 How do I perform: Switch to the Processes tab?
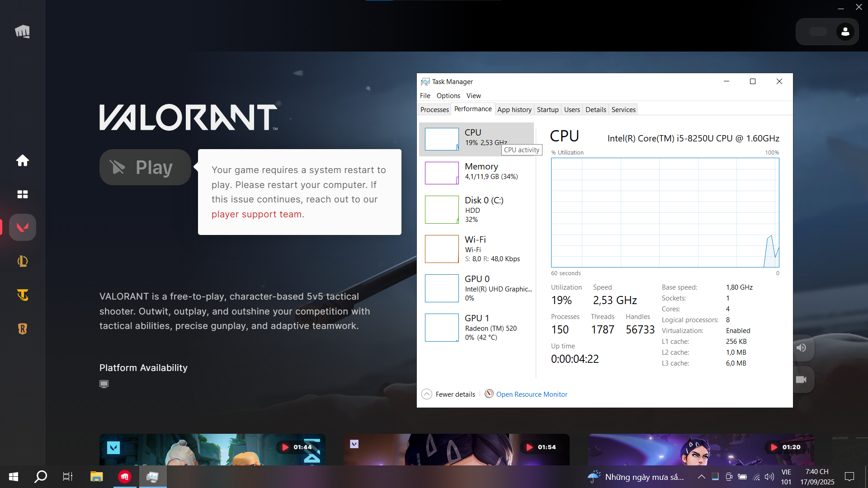coord(434,109)
